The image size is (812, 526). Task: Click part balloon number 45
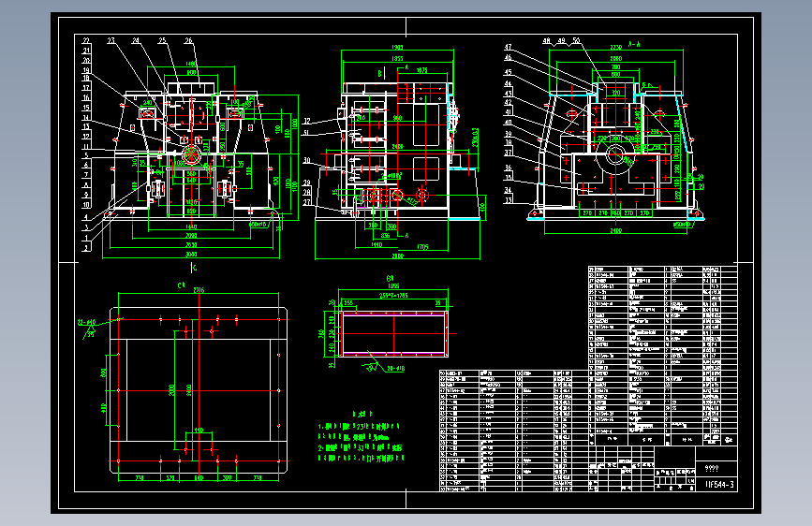click(x=508, y=72)
